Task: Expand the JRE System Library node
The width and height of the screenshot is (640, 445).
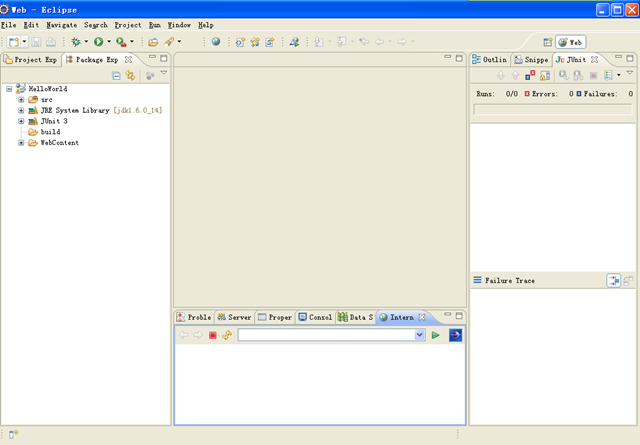Action: pyautogui.click(x=21, y=110)
